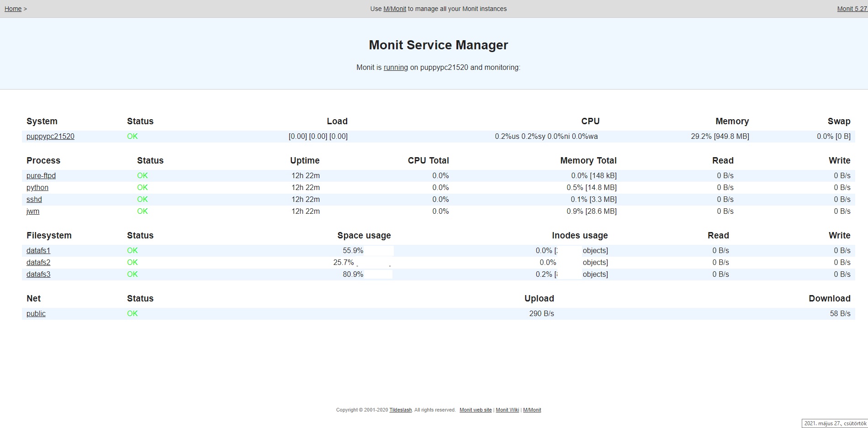Click OK status of public interface
Screen dimensions: 868x428
(132, 313)
